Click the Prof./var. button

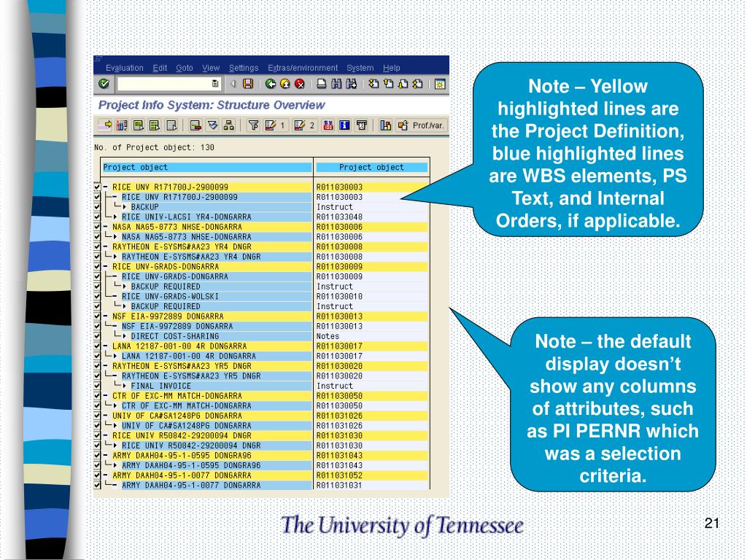click(x=422, y=125)
